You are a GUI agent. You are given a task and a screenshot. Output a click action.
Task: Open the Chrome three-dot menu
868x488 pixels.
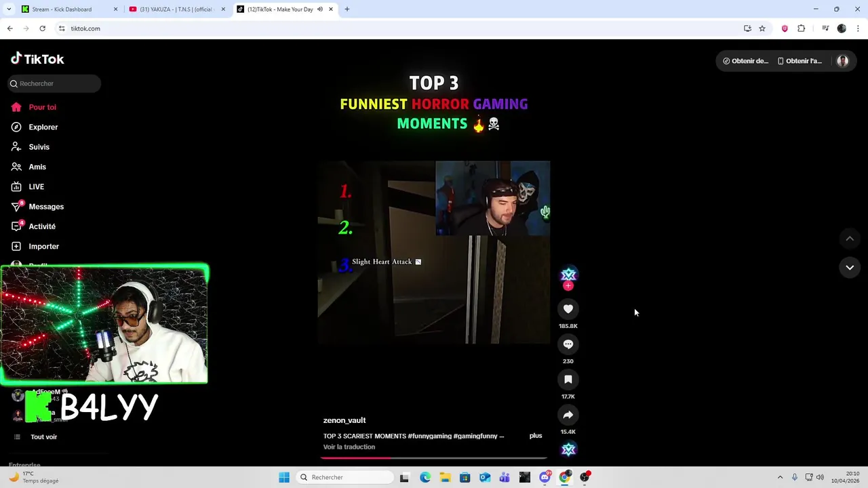pos(859,28)
